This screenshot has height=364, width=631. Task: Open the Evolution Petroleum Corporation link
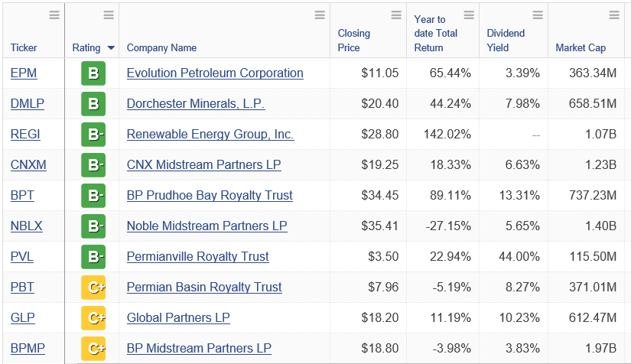click(215, 73)
